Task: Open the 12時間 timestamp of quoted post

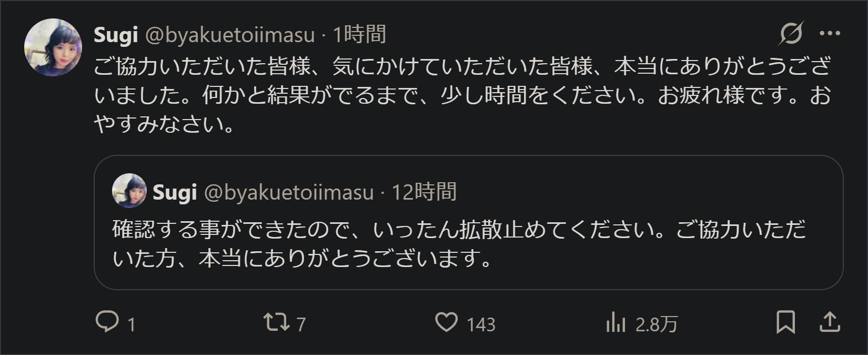Action: (424, 192)
